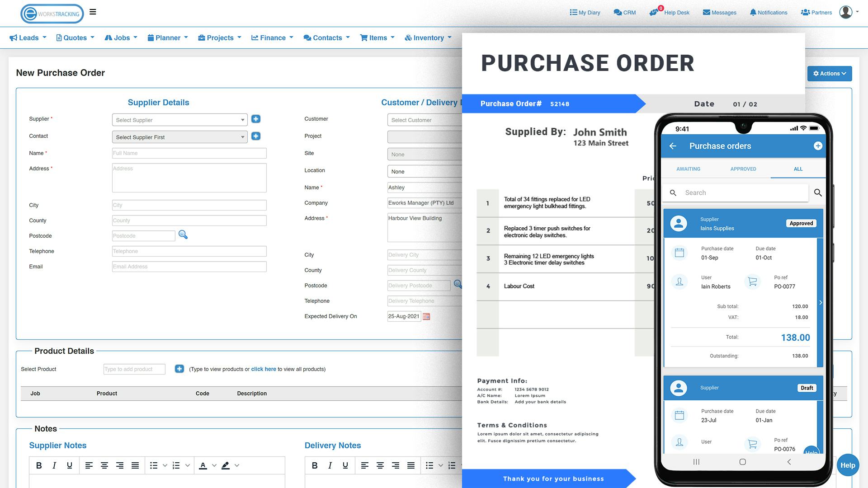The image size is (868, 488).
Task: Switch to the APPROVED tab on phone
Action: click(x=743, y=169)
